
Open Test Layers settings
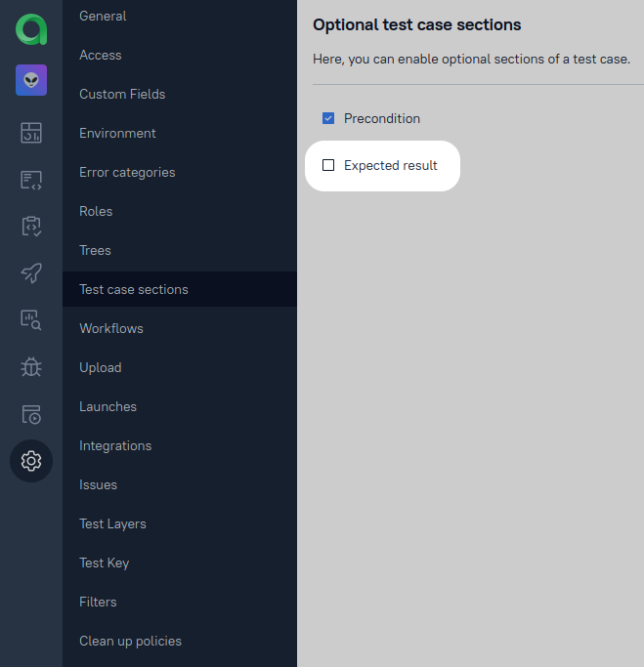(179, 524)
